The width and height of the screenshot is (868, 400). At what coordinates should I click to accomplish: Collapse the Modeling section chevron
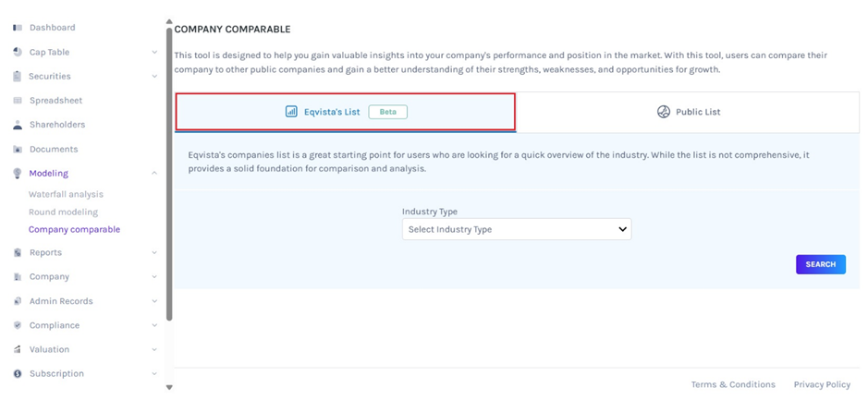[154, 174]
